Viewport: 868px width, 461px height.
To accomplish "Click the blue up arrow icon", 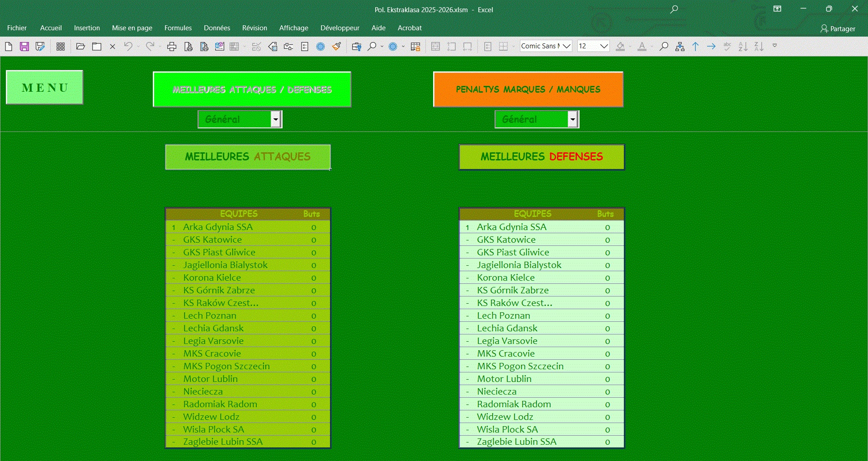I will tap(696, 47).
